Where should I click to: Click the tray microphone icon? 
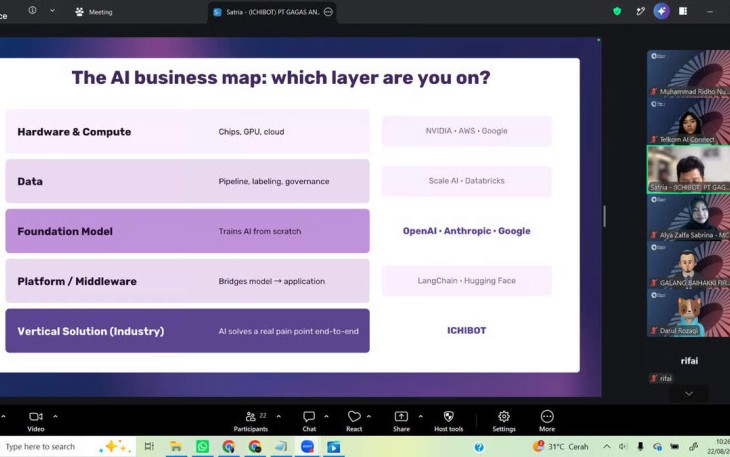(x=640, y=447)
